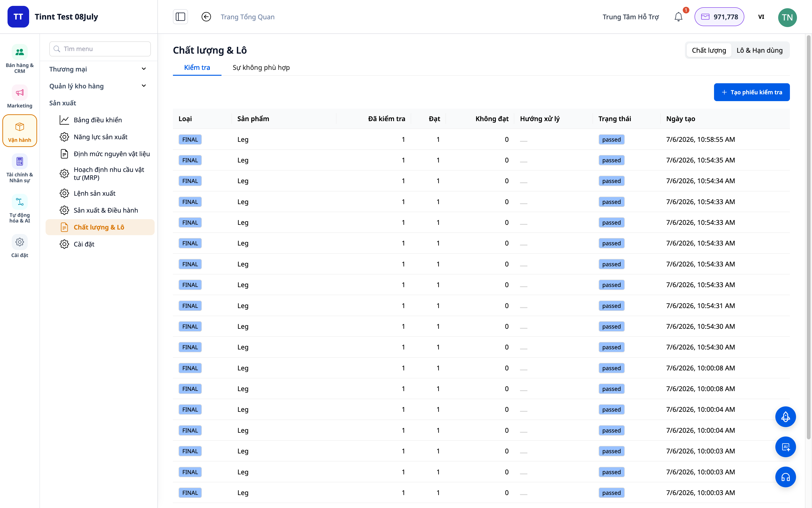
Task: Open the 971,778 credit balance
Action: point(719,17)
